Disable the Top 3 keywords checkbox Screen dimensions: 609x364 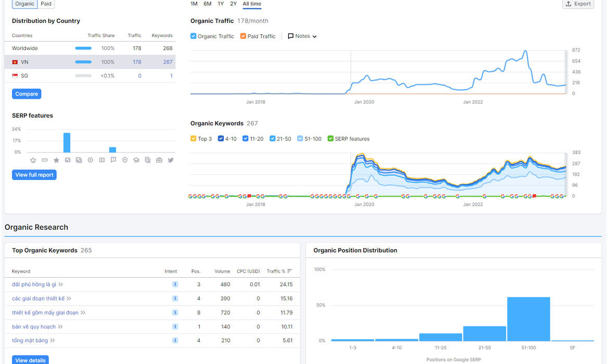coord(193,138)
